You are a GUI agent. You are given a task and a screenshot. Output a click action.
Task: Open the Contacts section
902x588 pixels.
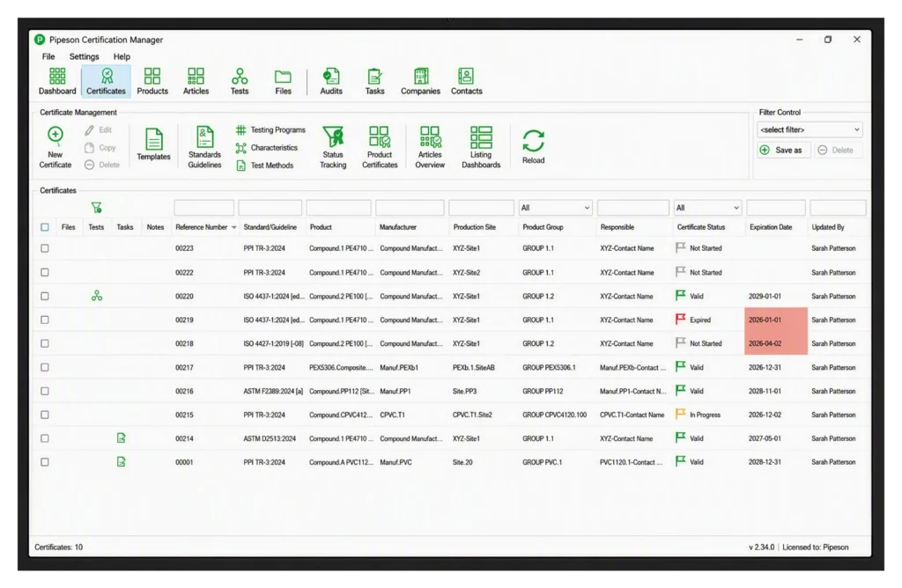[467, 81]
